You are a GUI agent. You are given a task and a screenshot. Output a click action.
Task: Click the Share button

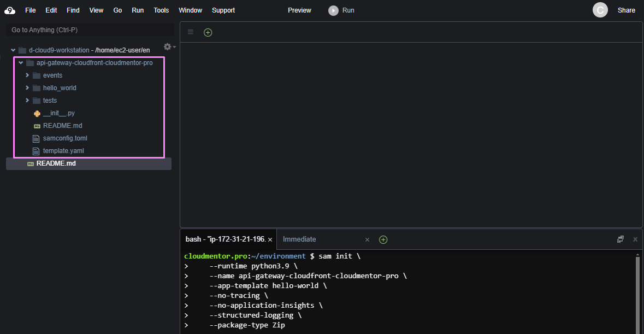click(x=626, y=10)
